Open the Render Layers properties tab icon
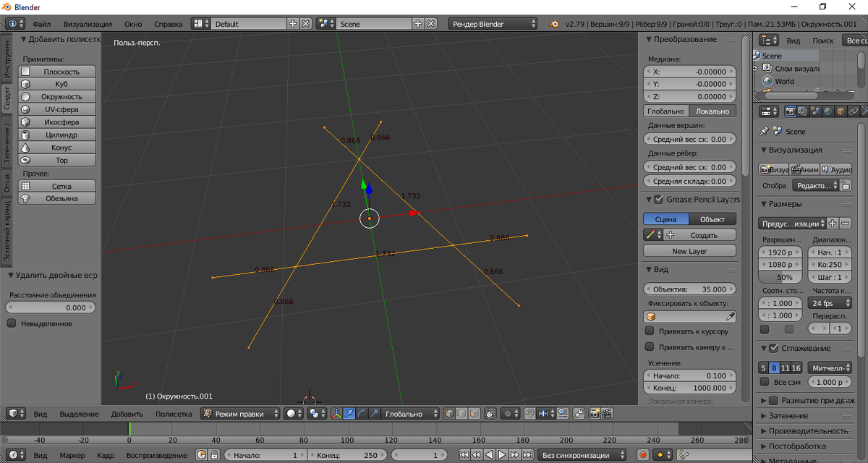The width and height of the screenshot is (868, 463). 803,111
